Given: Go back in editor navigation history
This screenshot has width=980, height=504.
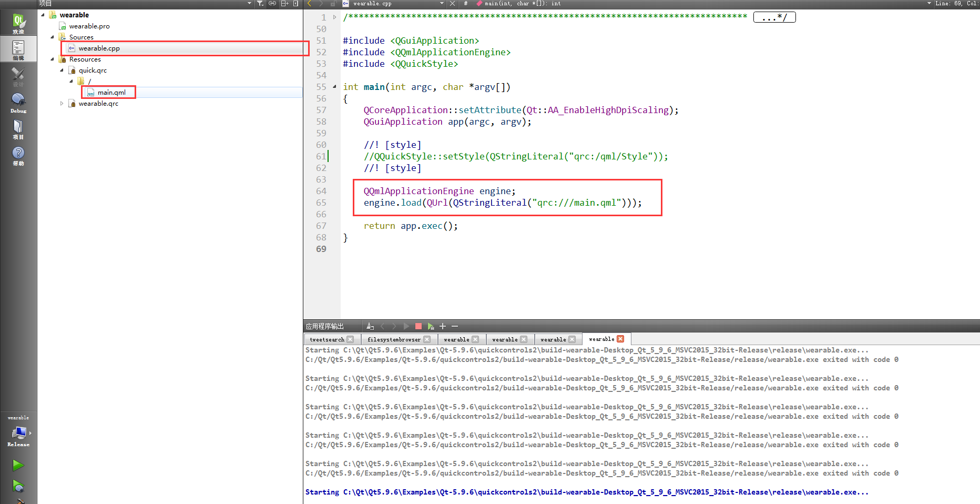Looking at the screenshot, I should [309, 4].
